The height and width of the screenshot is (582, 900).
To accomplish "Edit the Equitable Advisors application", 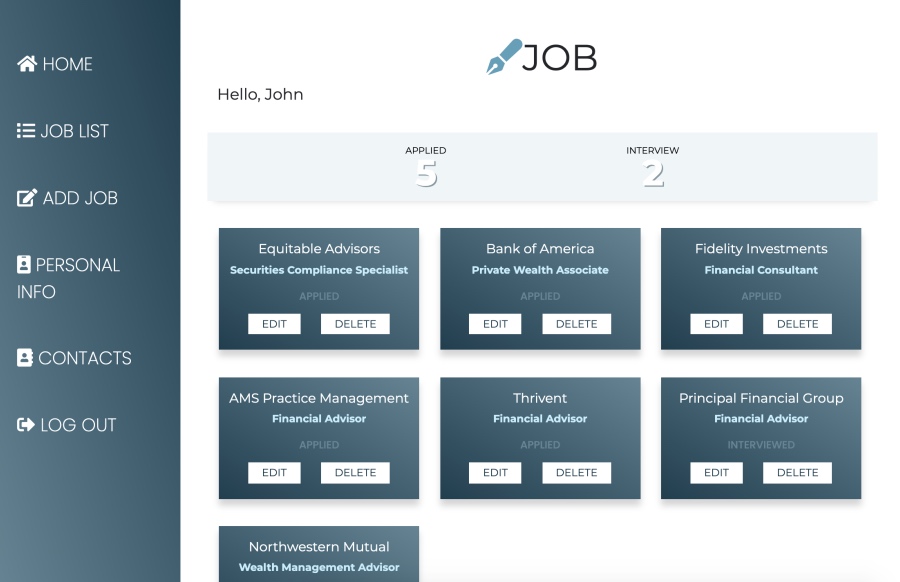I will click(x=274, y=323).
